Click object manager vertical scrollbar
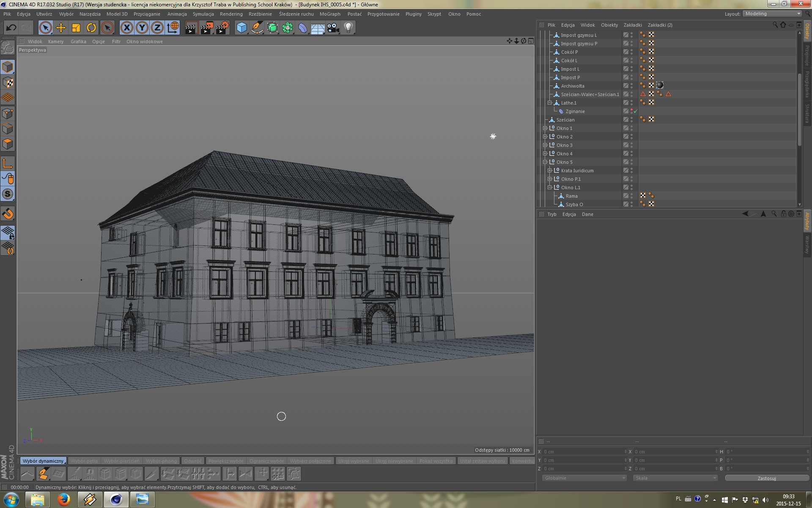Viewport: 812px width, 508px height. (x=799, y=110)
